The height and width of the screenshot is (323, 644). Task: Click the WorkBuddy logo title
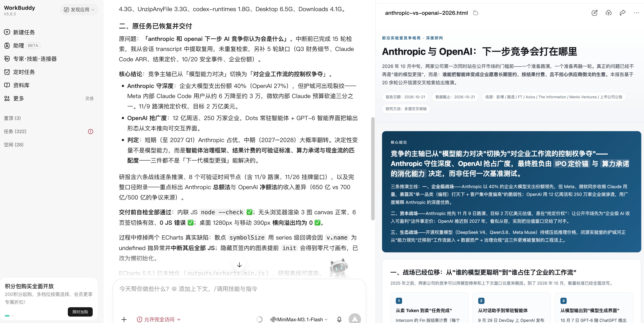point(19,8)
